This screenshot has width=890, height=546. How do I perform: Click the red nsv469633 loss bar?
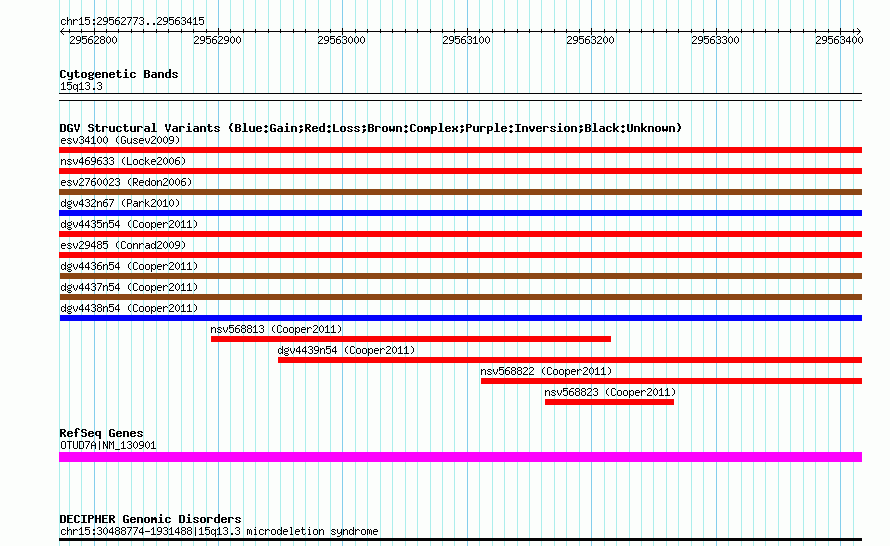click(460, 171)
